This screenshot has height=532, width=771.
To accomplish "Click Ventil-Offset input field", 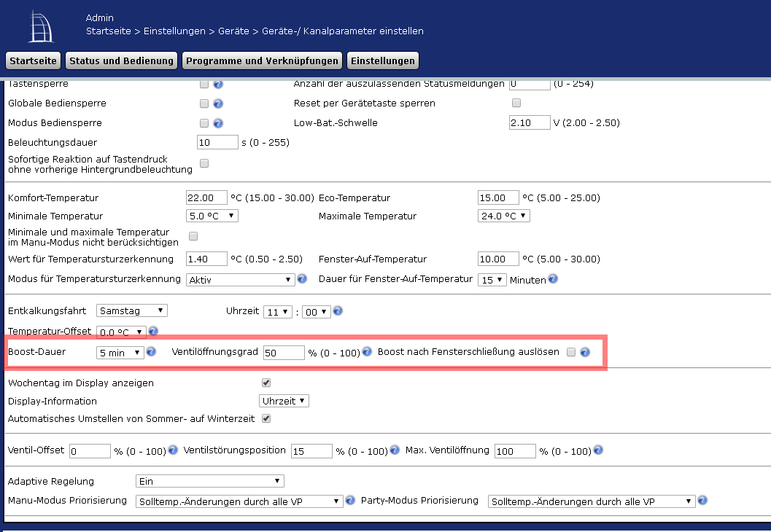I will tap(90, 451).
